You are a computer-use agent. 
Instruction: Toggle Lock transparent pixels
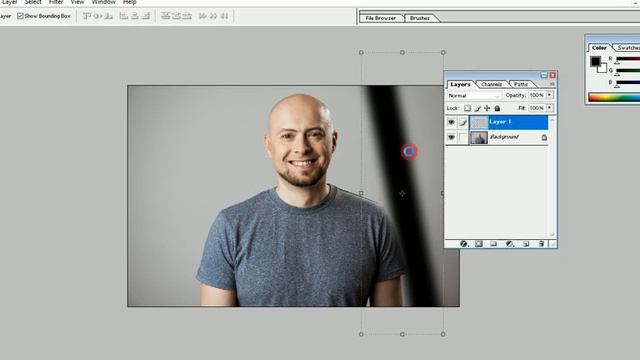[467, 108]
